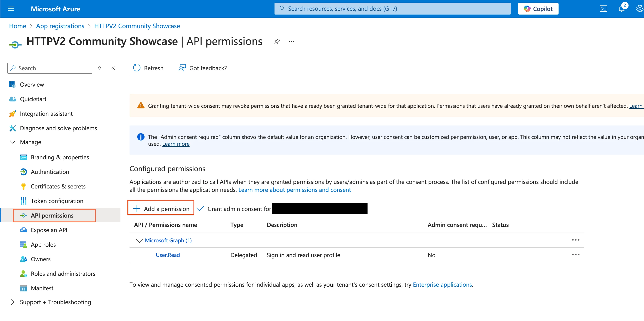Pin the API permissions page
The width and height of the screenshot is (644, 321).
(277, 42)
